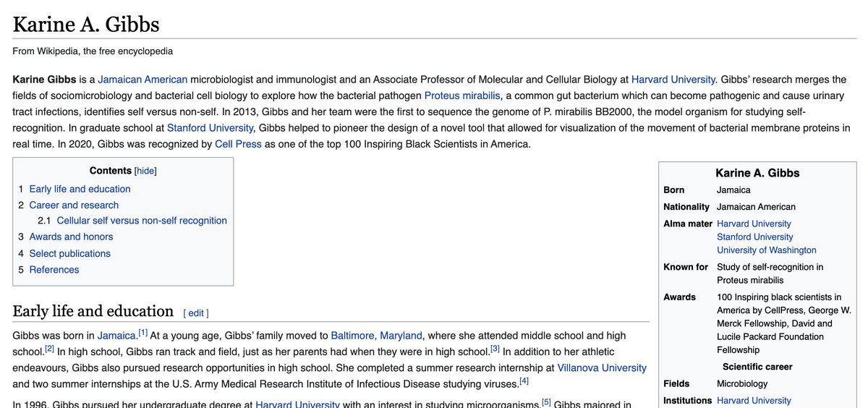
Task: Open citation reference 2
Action: click(50, 348)
